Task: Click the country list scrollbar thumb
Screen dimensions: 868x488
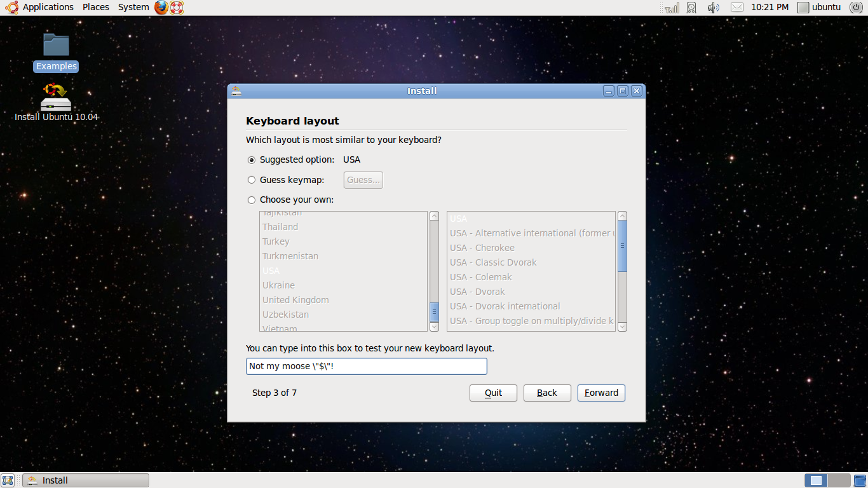Action: tap(435, 311)
